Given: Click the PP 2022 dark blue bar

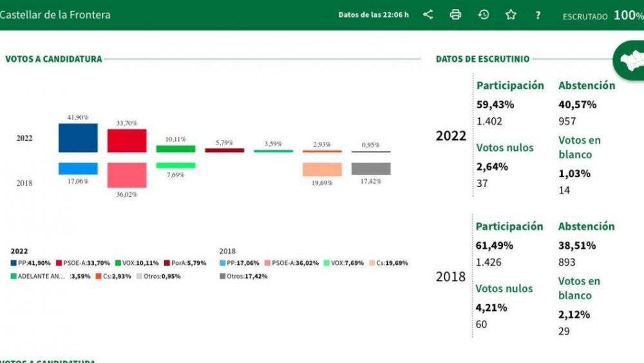Looking at the screenshot, I should [78, 138].
